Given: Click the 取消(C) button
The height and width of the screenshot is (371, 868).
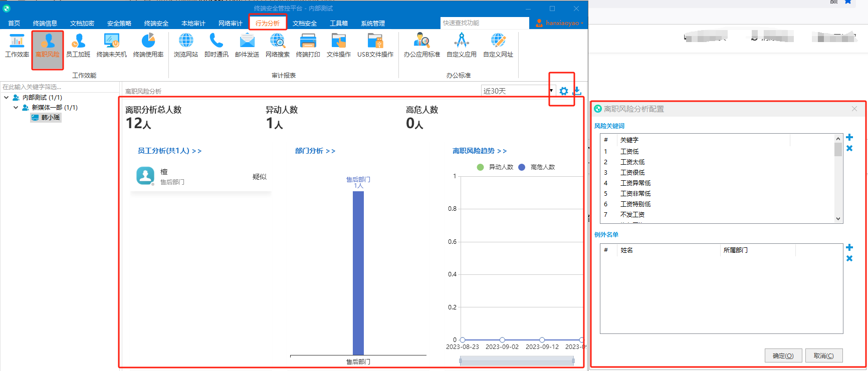Looking at the screenshot, I should (x=824, y=355).
